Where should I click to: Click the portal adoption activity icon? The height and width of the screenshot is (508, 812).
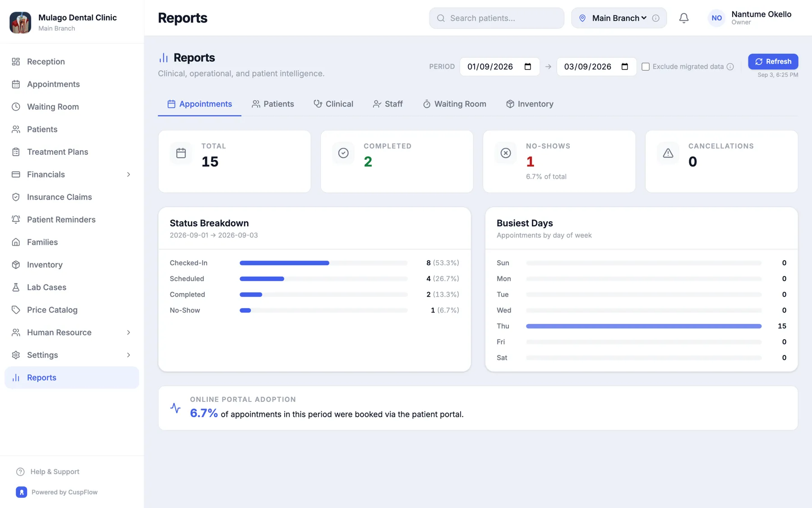tap(175, 408)
